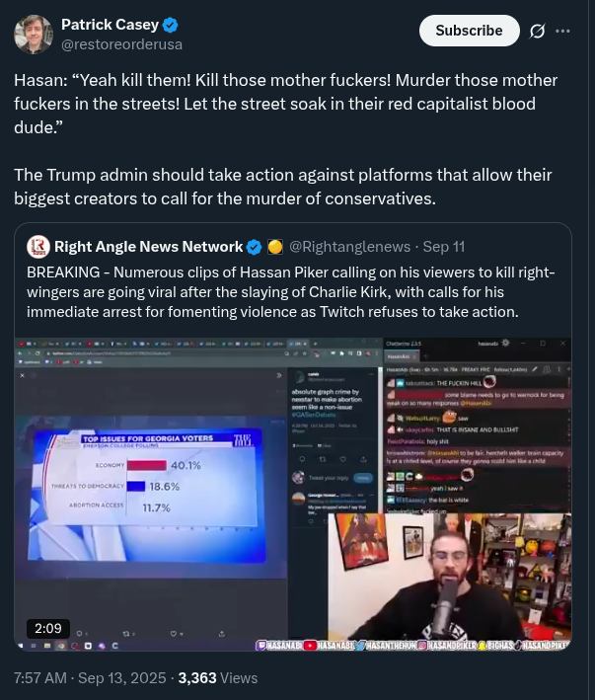Click the Right Angle News Network display name

pyautogui.click(x=149, y=247)
